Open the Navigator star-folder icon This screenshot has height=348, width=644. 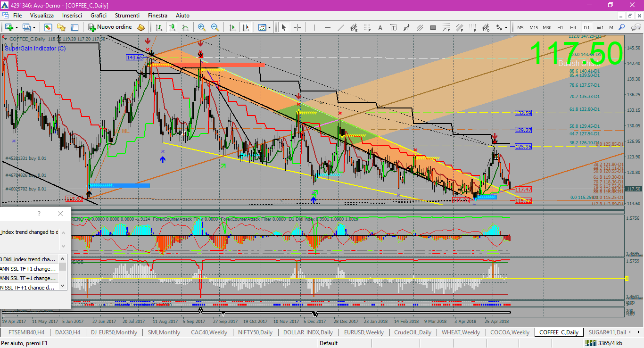click(61, 27)
